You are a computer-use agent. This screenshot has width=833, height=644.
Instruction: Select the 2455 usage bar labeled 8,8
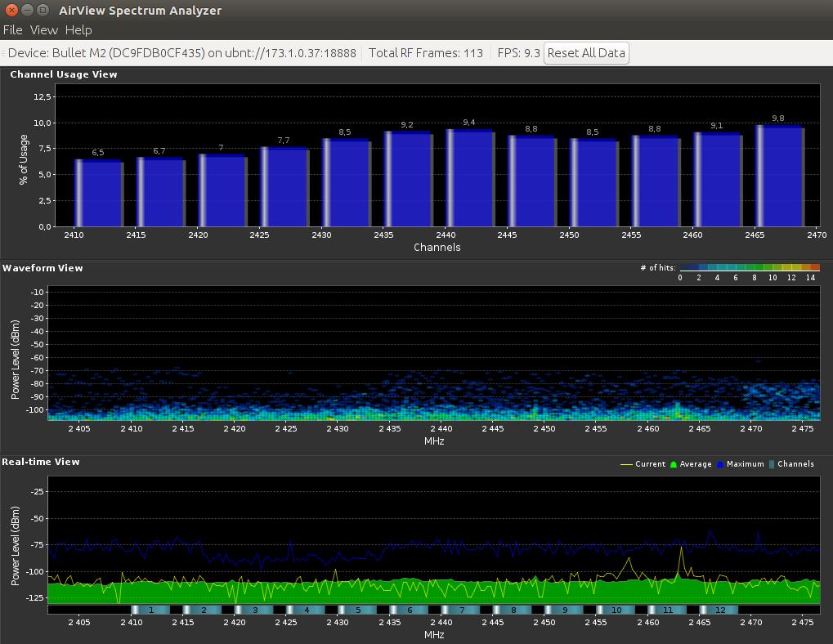[656, 181]
